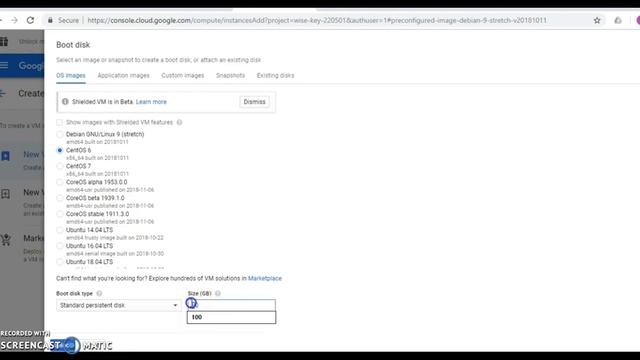Click into the Size (GB) field

[x=231, y=305]
